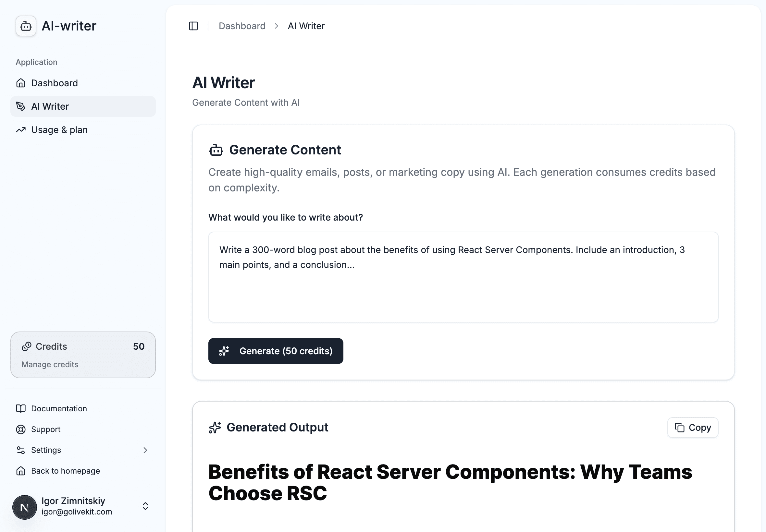
Task: Click the Credits coins icon
Action: pos(26,347)
